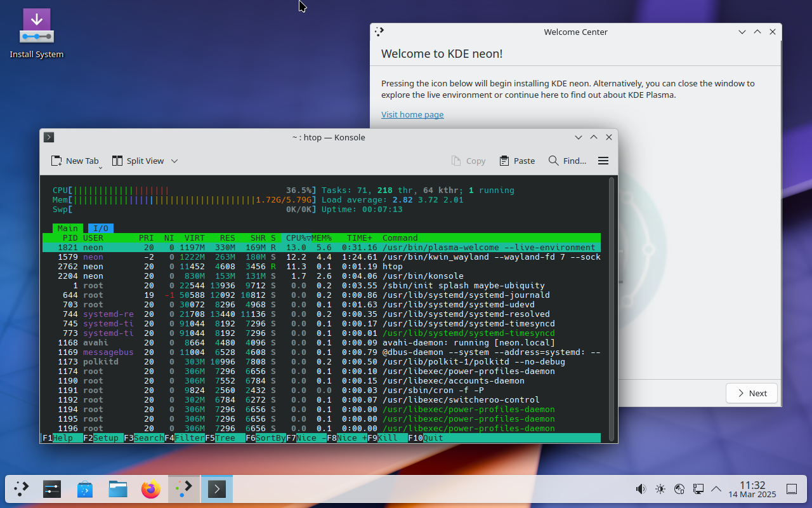Click the Paste button in Konsole
This screenshot has height=508, width=812.
[x=517, y=161]
